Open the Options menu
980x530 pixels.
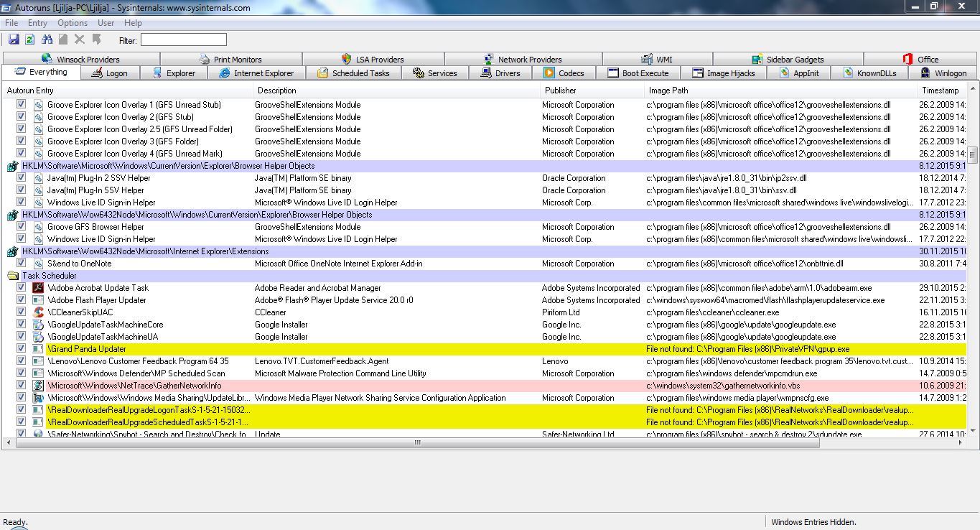[73, 23]
